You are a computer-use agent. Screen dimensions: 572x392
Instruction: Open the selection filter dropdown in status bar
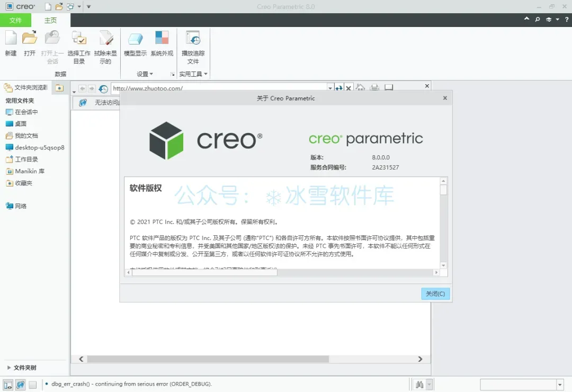pyautogui.click(x=560, y=385)
